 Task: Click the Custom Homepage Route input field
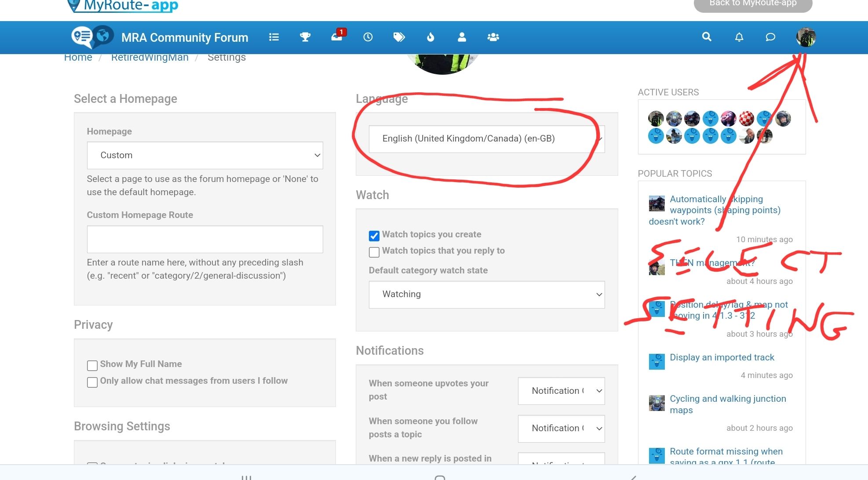(x=205, y=239)
